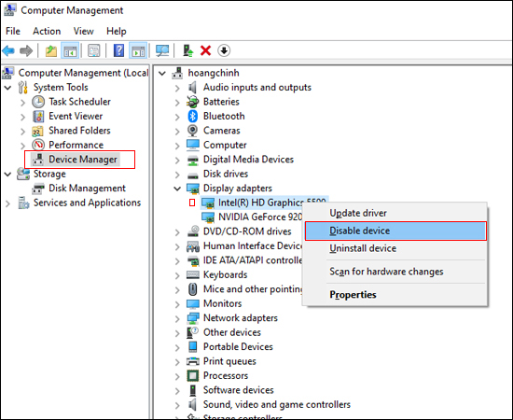Screen dimensions: 513x420
Task: Click Update device driver toolbar icon
Action: click(187, 50)
